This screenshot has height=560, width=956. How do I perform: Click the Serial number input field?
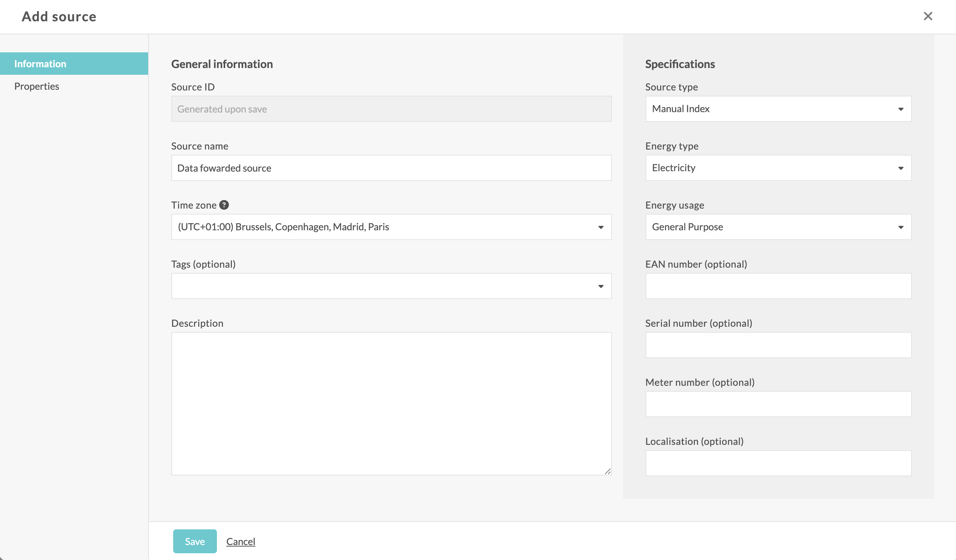click(778, 345)
